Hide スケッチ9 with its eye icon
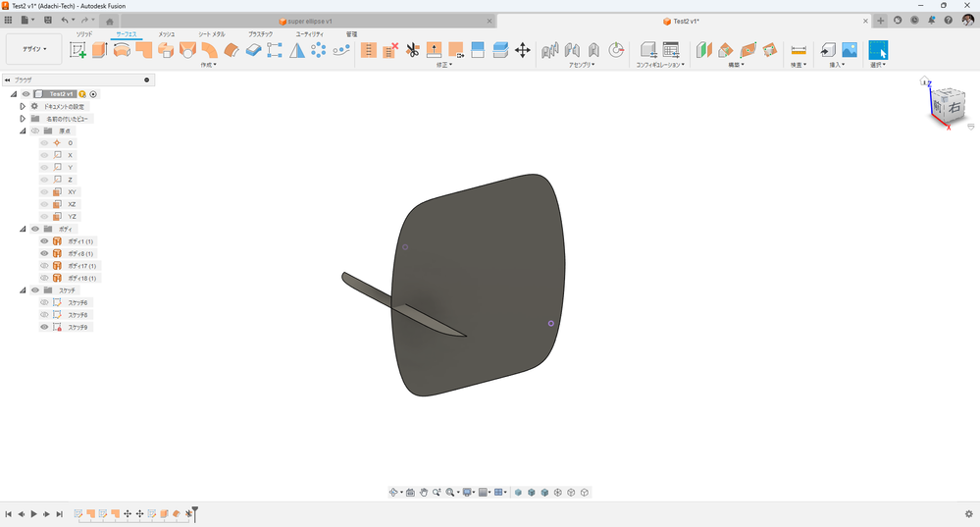Viewport: 980px width, 527px height. (44, 327)
